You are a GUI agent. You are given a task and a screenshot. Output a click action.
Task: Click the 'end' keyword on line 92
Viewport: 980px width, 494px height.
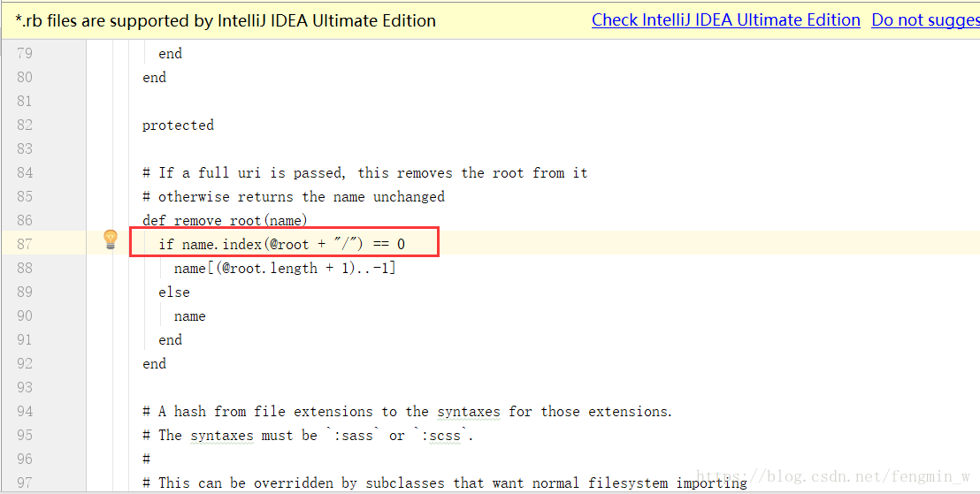(155, 363)
